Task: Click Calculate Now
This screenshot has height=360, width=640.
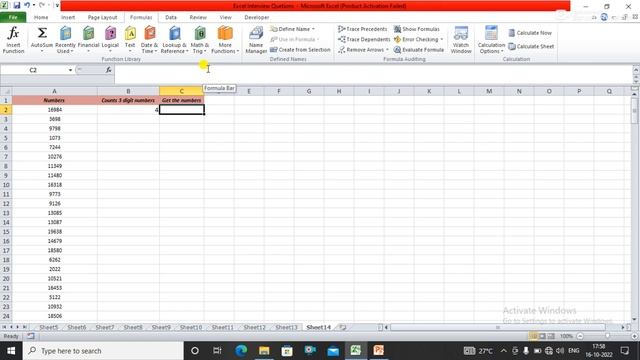Action: [x=530, y=33]
